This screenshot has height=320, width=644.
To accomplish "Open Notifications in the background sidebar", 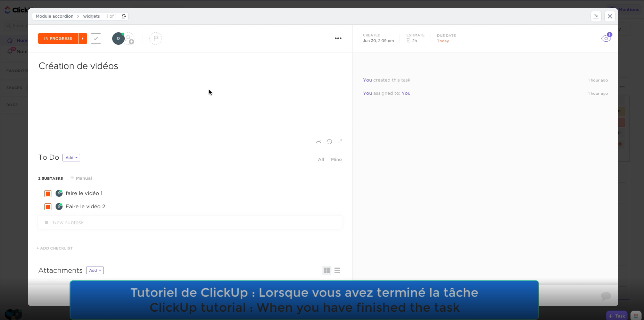I will [x=17, y=51].
